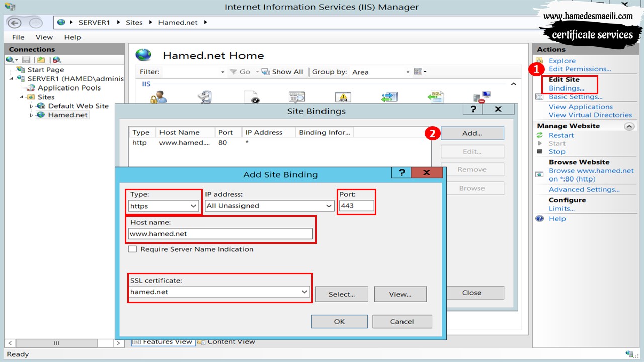The height and width of the screenshot is (362, 644).
Task: Click the help question mark in Site Bindings
Action: (473, 109)
